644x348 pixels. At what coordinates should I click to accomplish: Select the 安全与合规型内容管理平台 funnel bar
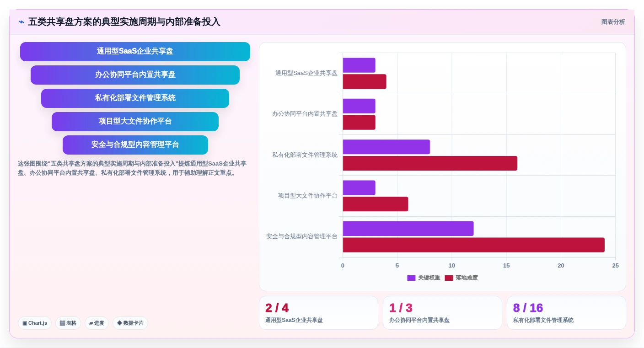[x=135, y=145]
